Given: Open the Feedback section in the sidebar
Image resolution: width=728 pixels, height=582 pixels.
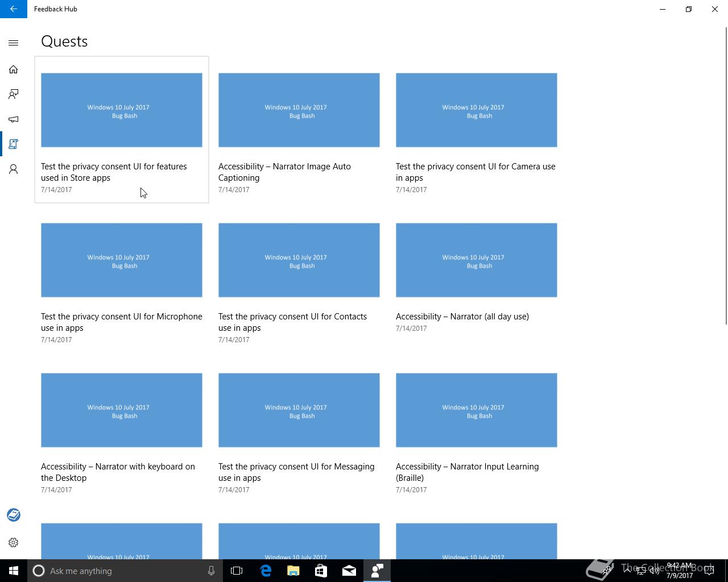Looking at the screenshot, I should coord(14,94).
